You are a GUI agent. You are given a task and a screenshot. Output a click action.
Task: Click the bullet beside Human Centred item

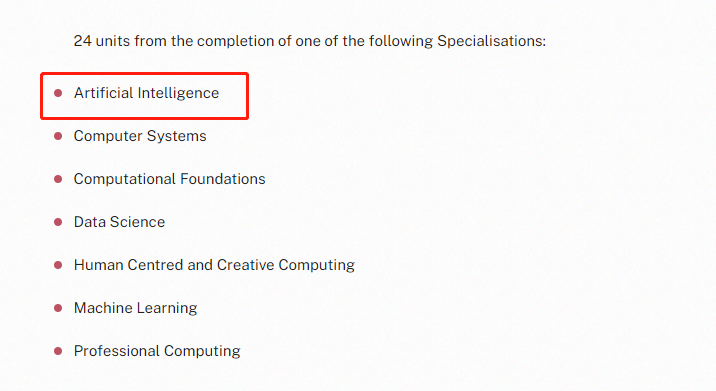point(58,265)
